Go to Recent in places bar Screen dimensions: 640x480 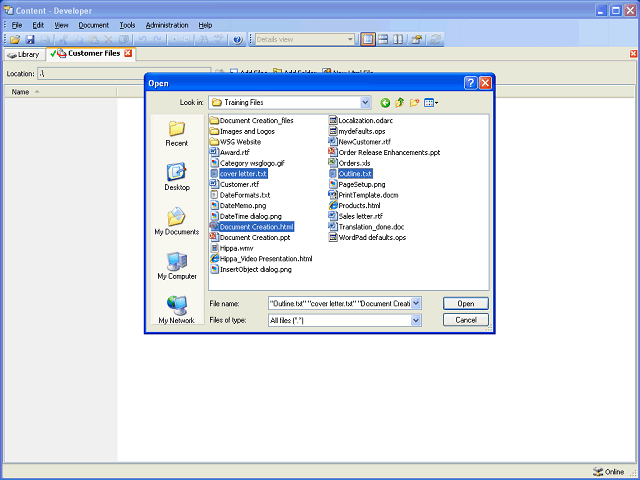177,134
